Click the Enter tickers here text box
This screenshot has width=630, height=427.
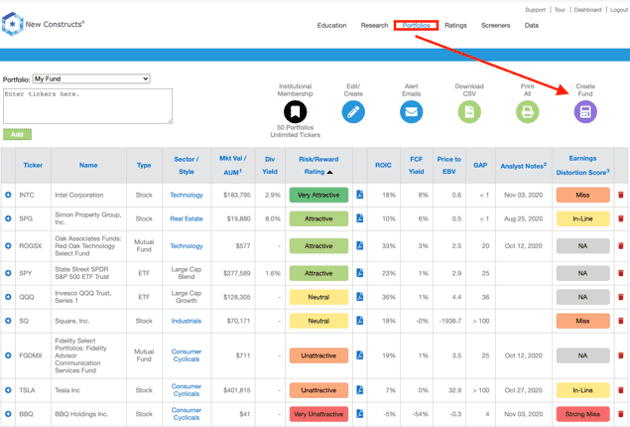click(x=88, y=106)
